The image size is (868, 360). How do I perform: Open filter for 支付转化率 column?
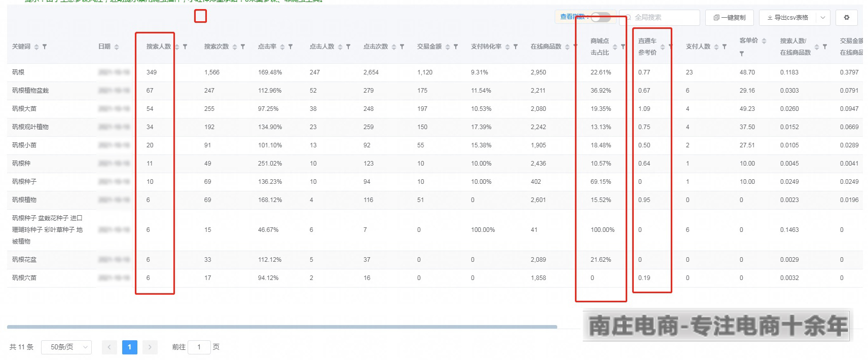pos(516,47)
